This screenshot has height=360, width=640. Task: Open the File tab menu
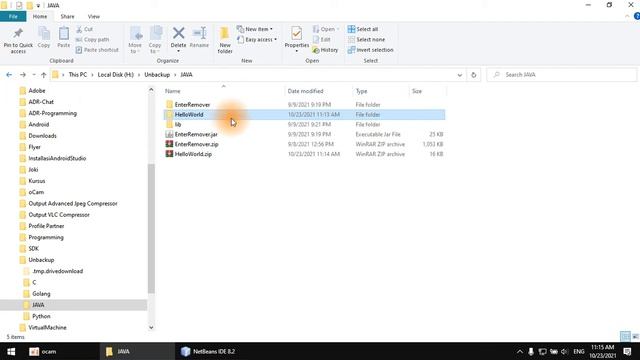[x=13, y=16]
